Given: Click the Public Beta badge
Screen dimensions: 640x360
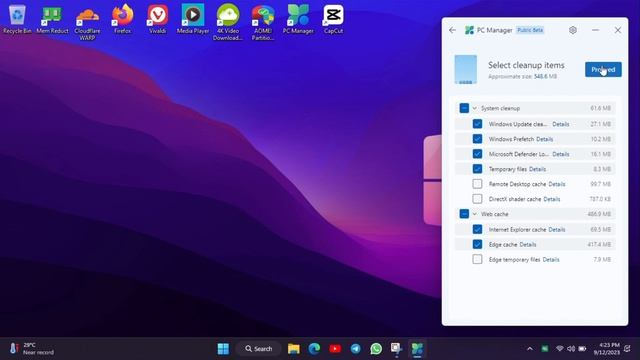Looking at the screenshot, I should click(x=530, y=30).
